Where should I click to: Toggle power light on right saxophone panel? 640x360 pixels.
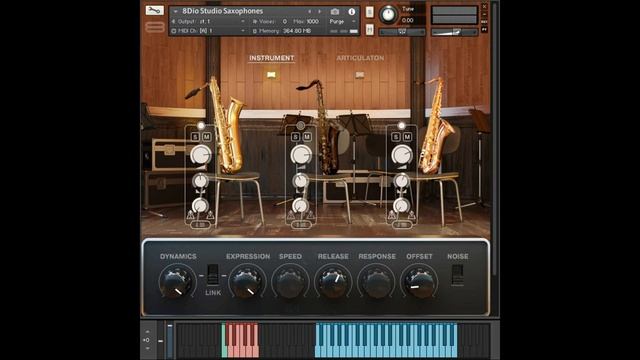pos(402,126)
